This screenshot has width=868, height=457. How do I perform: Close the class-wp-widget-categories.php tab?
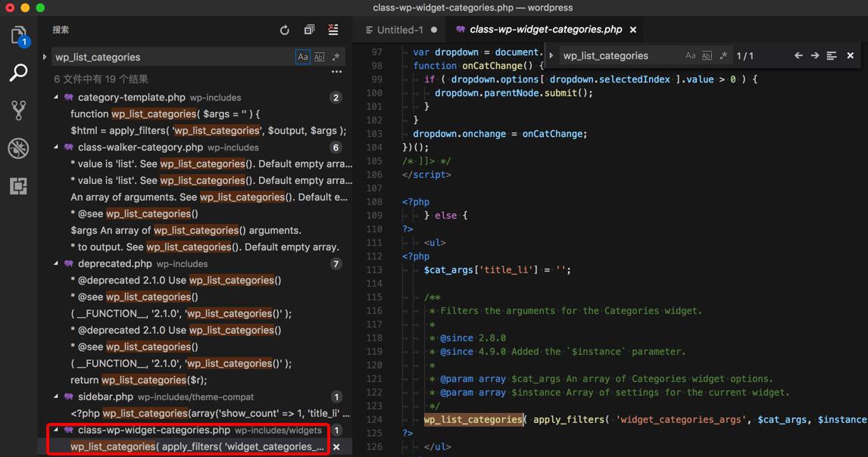pyautogui.click(x=633, y=30)
